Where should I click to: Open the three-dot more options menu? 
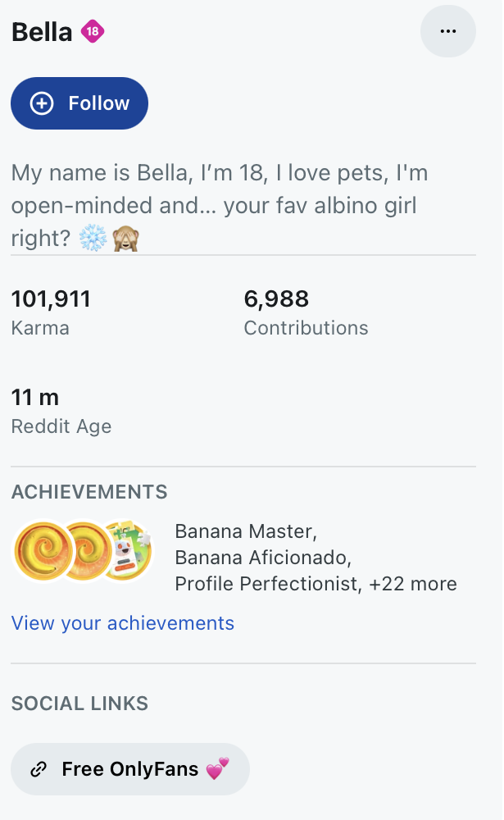point(447,31)
